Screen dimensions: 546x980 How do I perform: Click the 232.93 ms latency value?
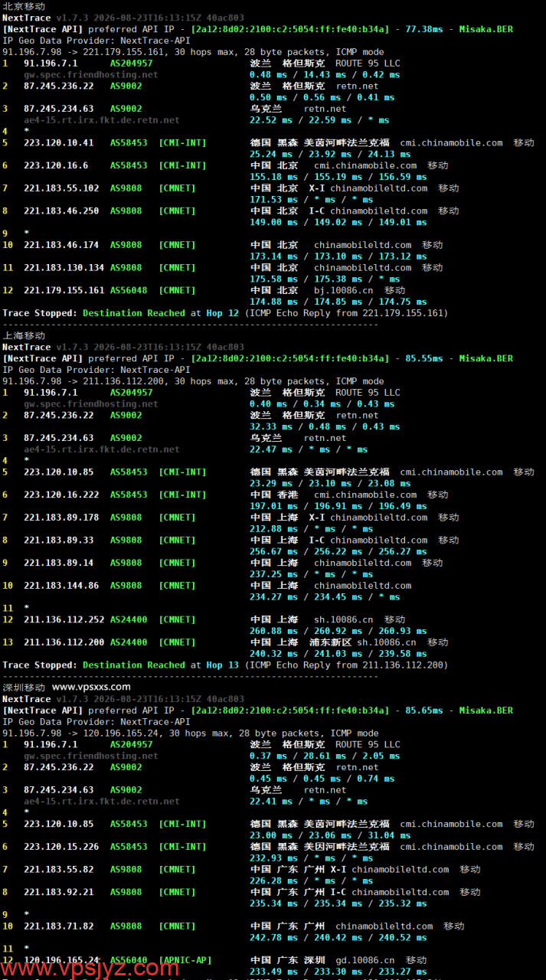274,858
